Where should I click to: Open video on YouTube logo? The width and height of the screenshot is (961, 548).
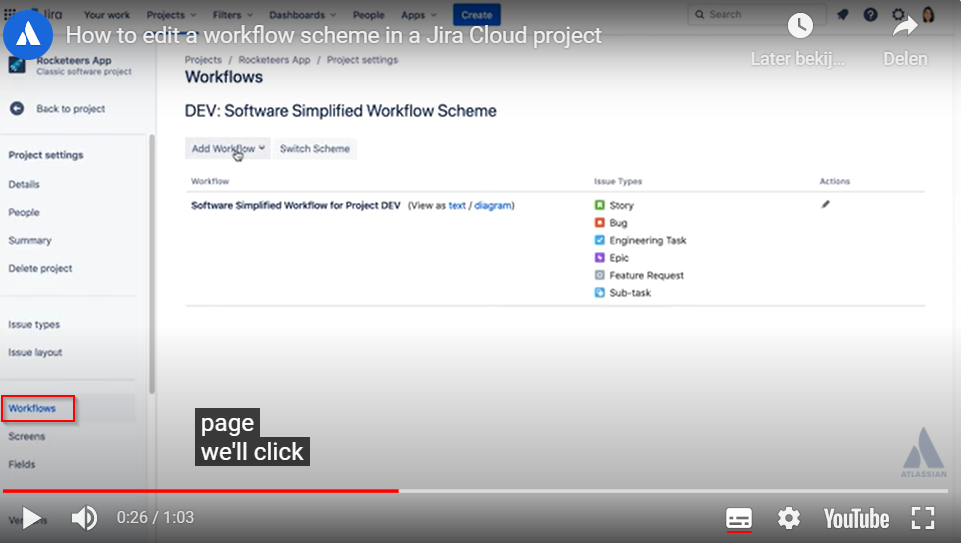click(856, 519)
